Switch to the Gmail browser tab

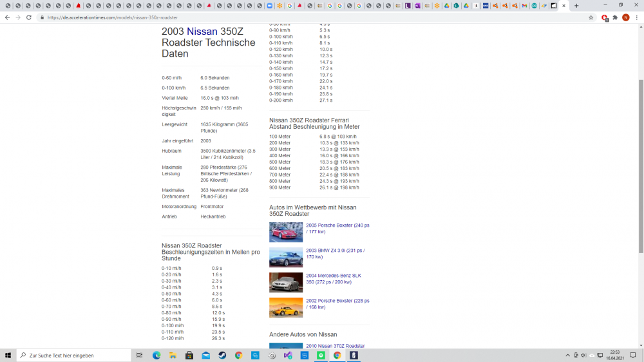pyautogui.click(x=524, y=6)
